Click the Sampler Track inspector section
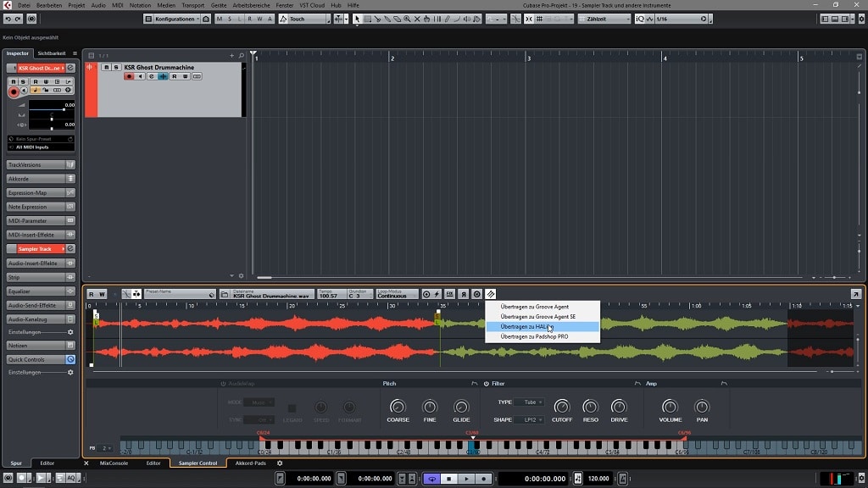Screen dimensions: 868x488 tap(41, 249)
